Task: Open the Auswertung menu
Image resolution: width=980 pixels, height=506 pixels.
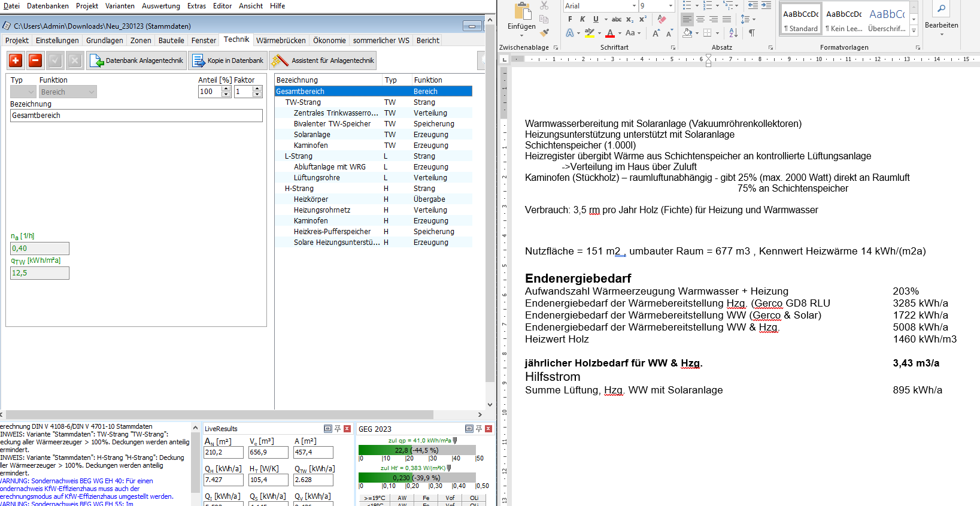Action: click(160, 6)
